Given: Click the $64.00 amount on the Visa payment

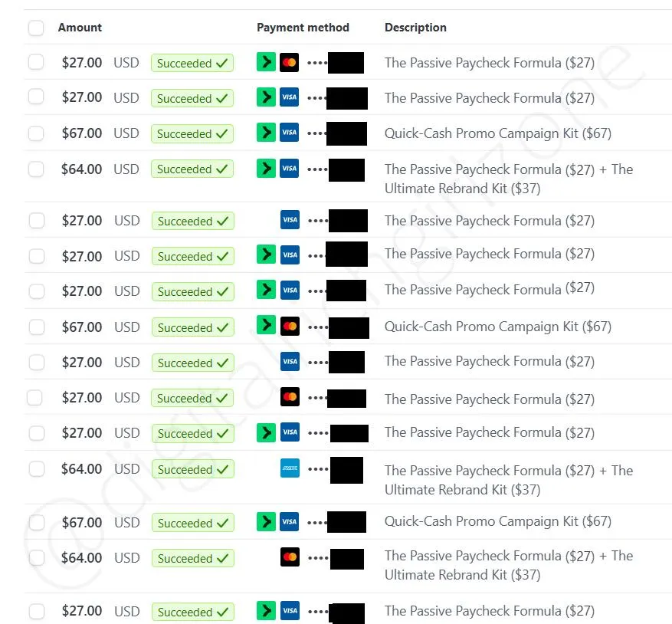Looking at the screenshot, I should click(x=81, y=169).
